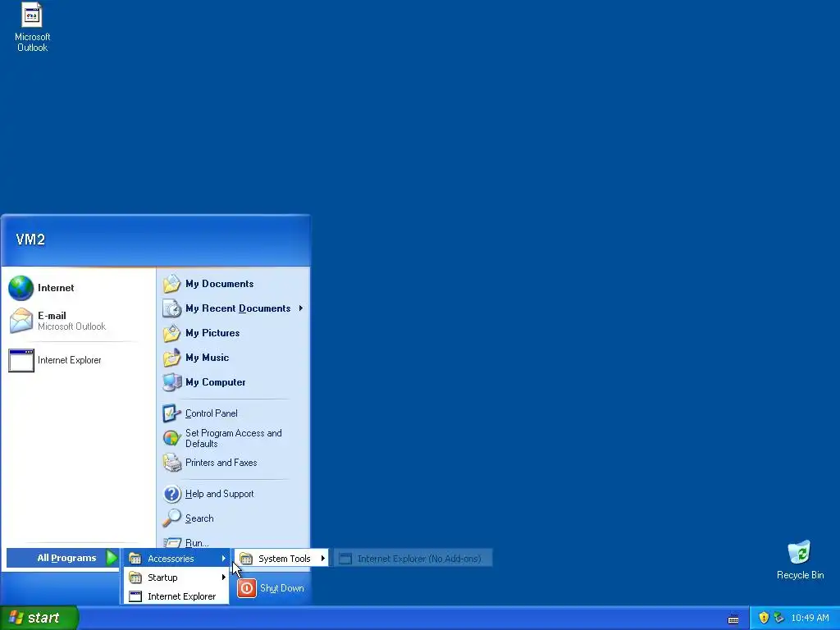Click the Printers and Faxes icon

(x=172, y=463)
